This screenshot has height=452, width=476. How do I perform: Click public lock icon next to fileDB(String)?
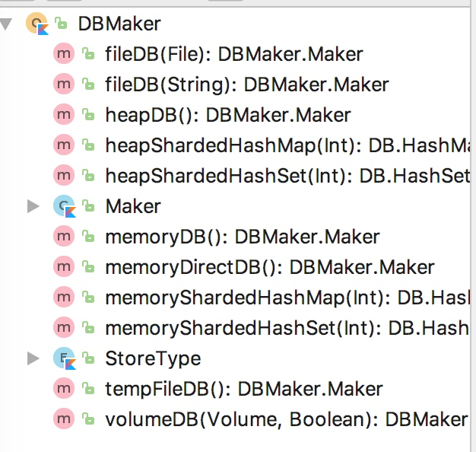[88, 84]
